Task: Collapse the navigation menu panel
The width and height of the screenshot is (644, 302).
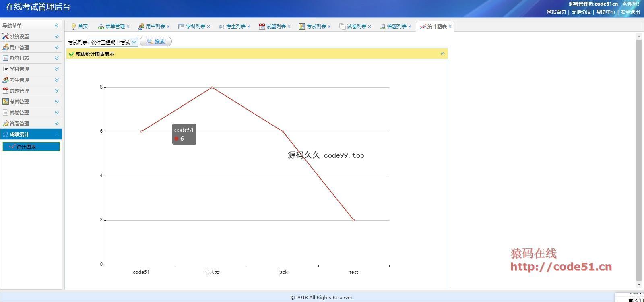Action: 56,25
